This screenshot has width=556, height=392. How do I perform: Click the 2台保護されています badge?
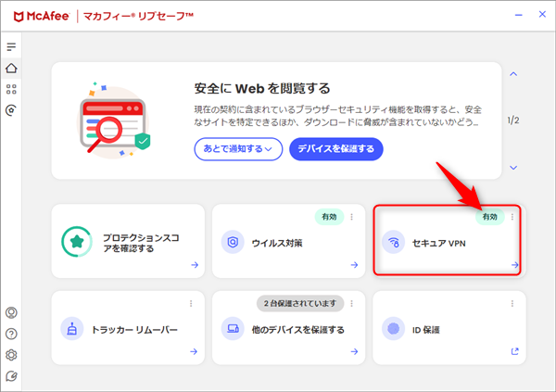300,303
